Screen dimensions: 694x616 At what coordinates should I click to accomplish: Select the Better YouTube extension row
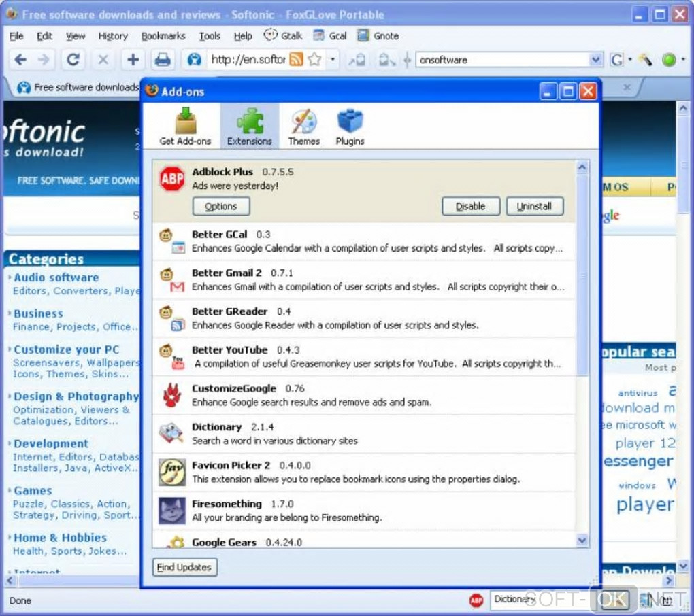point(364,357)
